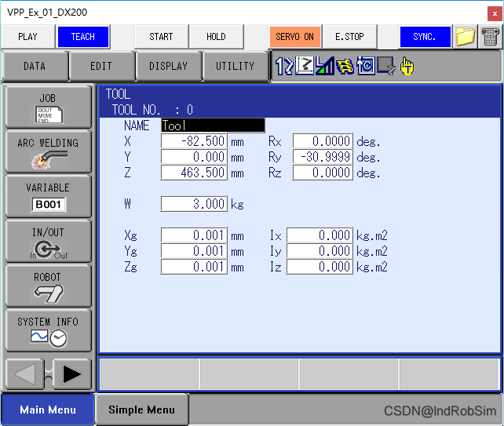Select the Y value 0.000 mm field

194,157
